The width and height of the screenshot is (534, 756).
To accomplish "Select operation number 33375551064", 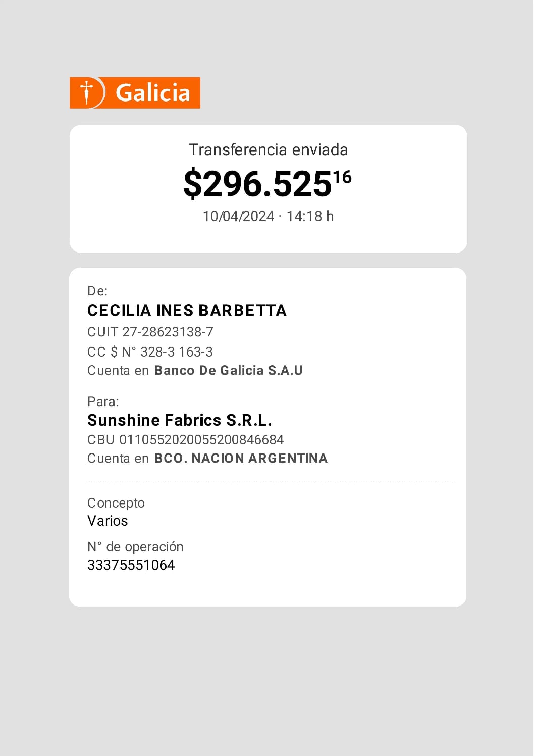I will (x=131, y=565).
